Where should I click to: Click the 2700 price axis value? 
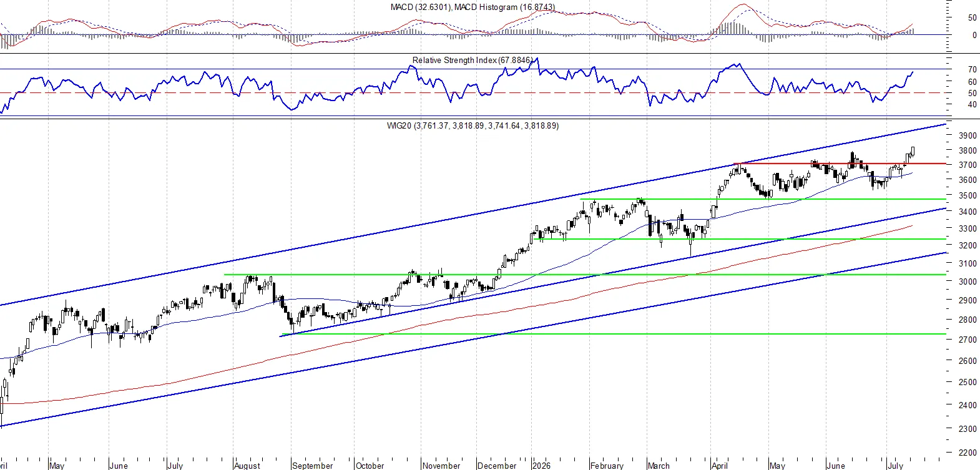click(968, 340)
